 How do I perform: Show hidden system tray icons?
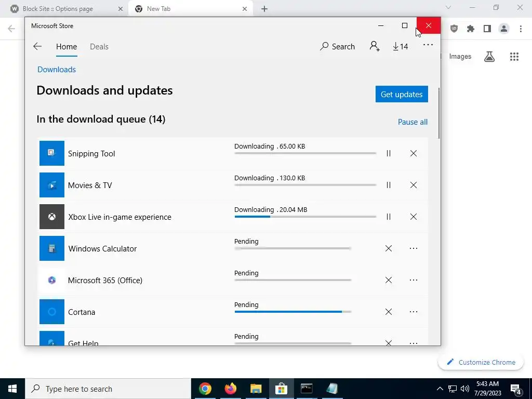(440, 389)
